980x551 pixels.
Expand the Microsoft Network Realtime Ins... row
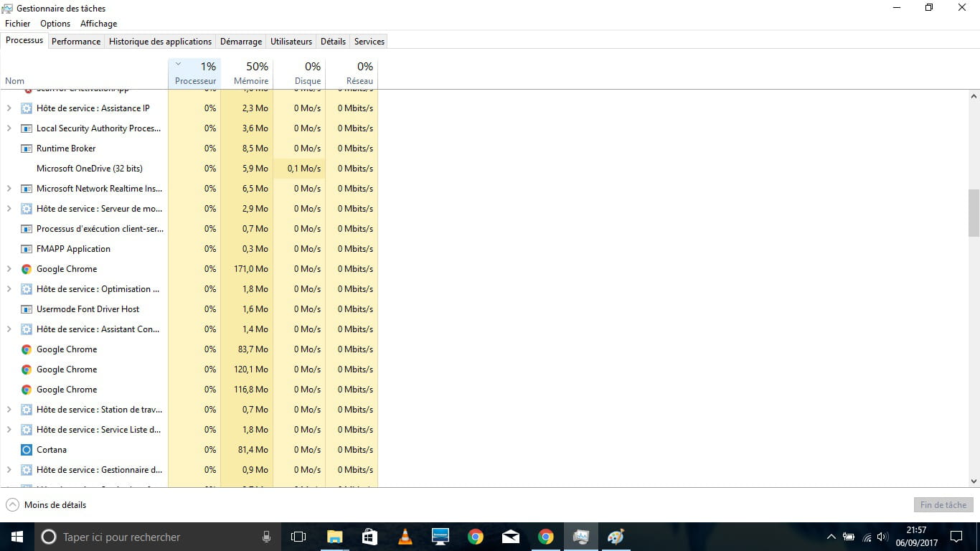click(x=9, y=189)
